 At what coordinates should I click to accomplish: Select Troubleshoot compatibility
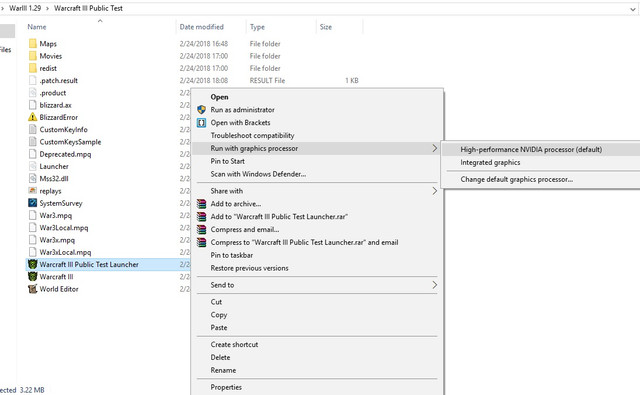point(252,135)
